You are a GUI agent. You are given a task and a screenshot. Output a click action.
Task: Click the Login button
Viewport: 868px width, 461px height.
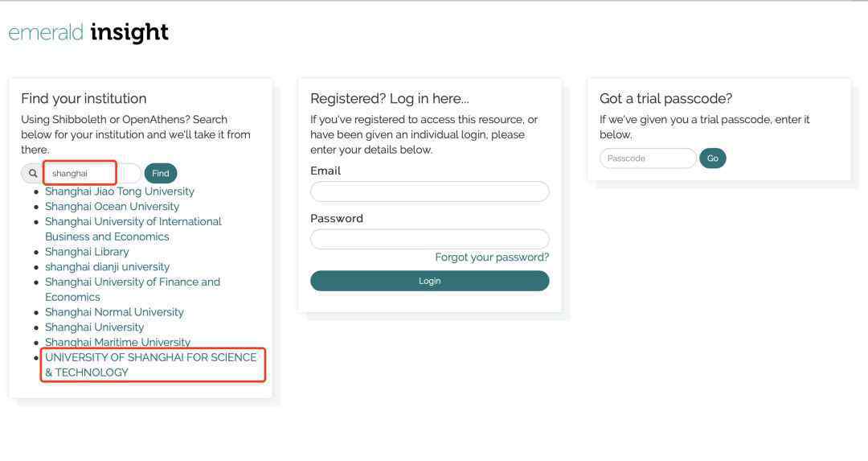tap(429, 281)
